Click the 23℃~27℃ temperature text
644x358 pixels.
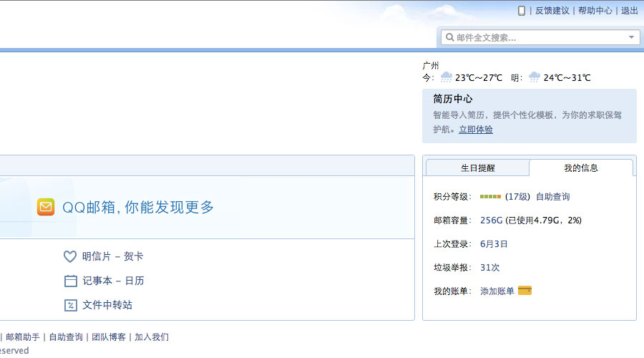click(479, 77)
